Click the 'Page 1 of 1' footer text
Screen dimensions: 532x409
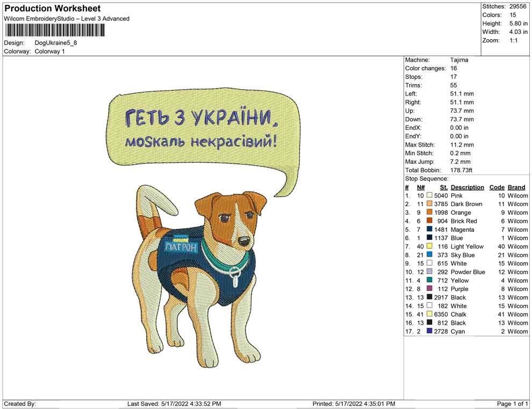(x=512, y=404)
